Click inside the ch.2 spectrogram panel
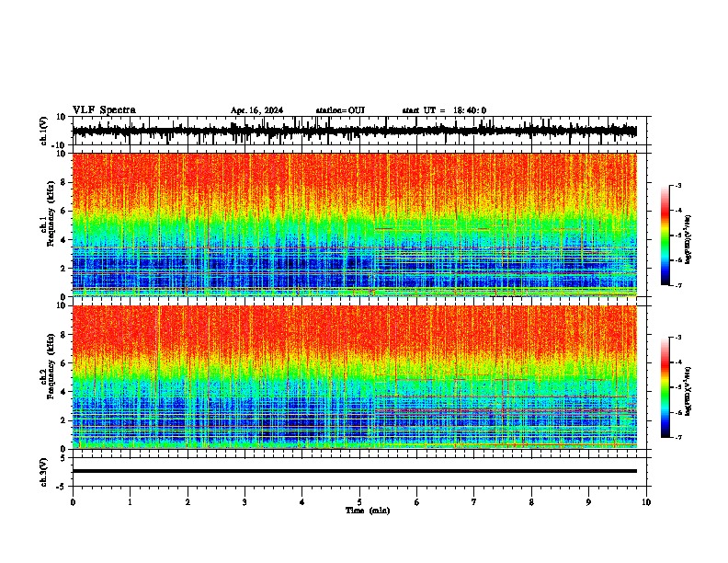The height and width of the screenshot is (563, 728). coord(354,377)
